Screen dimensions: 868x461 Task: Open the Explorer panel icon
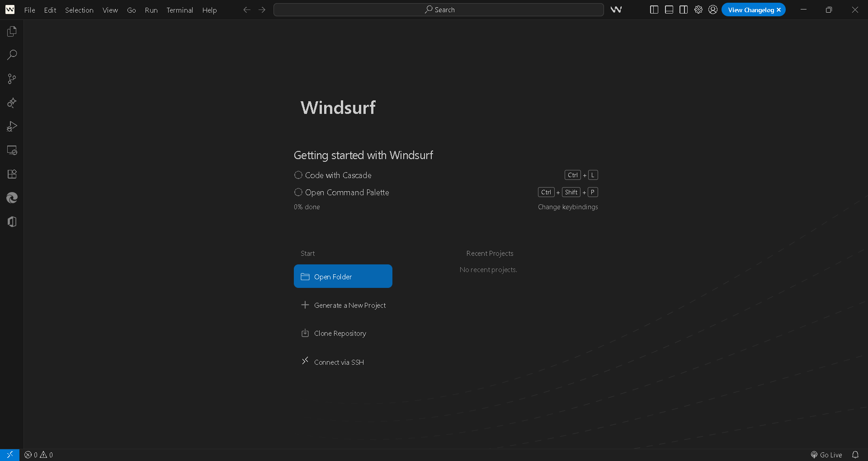point(12,31)
